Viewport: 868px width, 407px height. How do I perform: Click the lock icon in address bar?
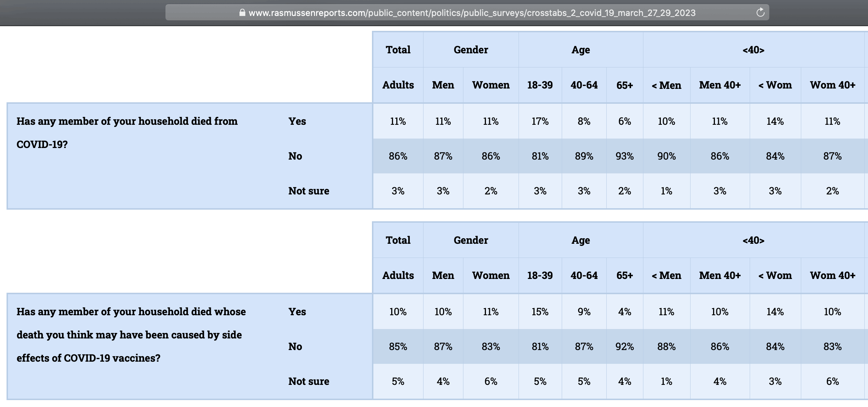coord(242,13)
